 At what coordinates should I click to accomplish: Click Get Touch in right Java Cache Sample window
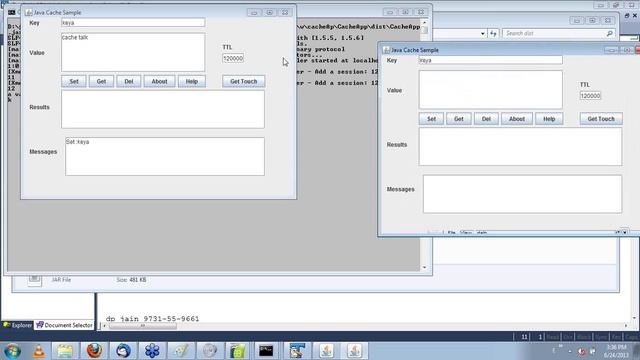pyautogui.click(x=601, y=119)
